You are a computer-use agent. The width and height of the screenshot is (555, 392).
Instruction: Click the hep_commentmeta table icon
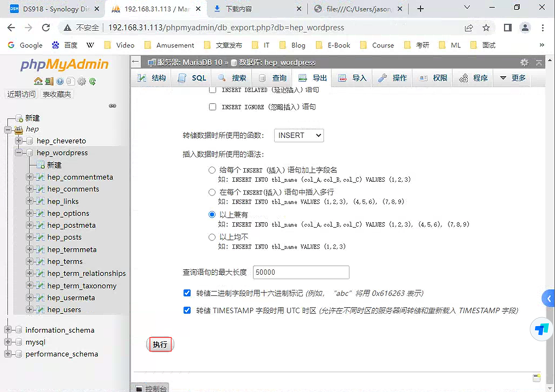(x=41, y=177)
